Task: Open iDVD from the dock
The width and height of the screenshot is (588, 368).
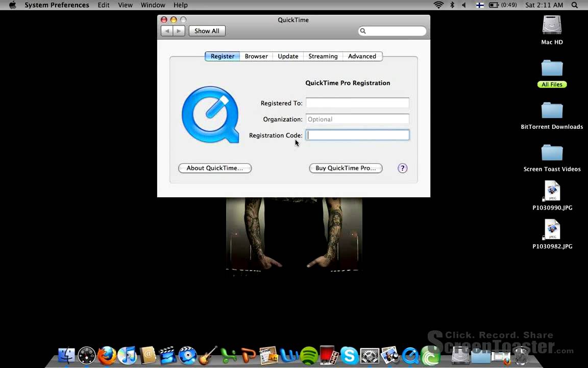Action: [x=187, y=355]
